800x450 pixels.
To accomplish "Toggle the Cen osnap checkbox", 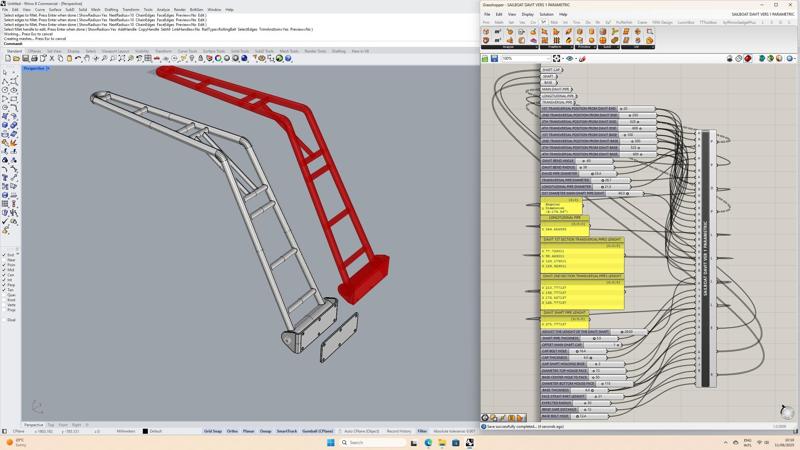I will coord(4,275).
